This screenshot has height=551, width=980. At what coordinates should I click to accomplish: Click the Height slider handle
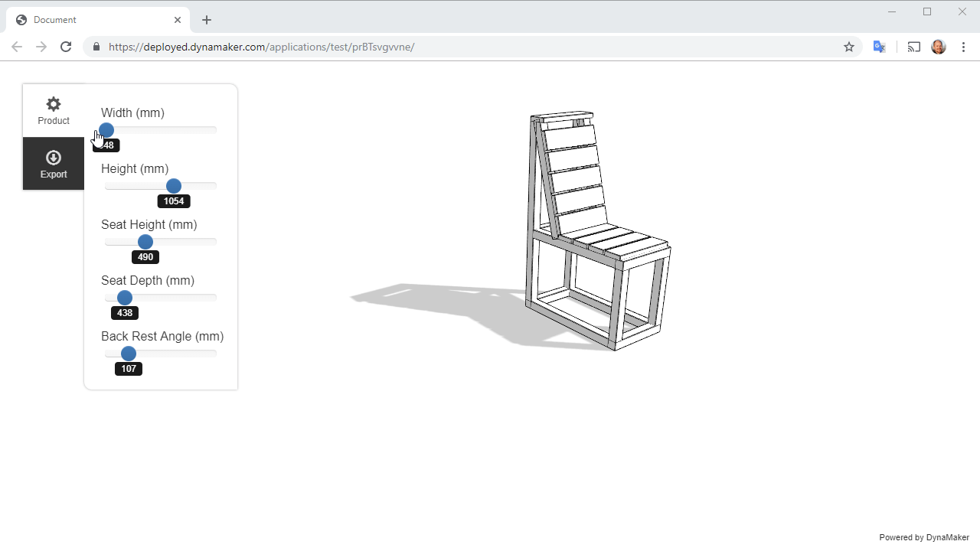pos(174,186)
